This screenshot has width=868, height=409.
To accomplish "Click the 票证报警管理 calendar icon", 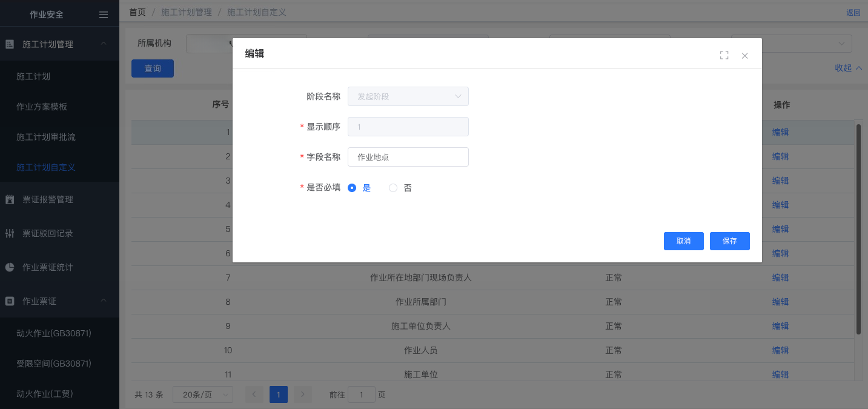I will point(10,199).
